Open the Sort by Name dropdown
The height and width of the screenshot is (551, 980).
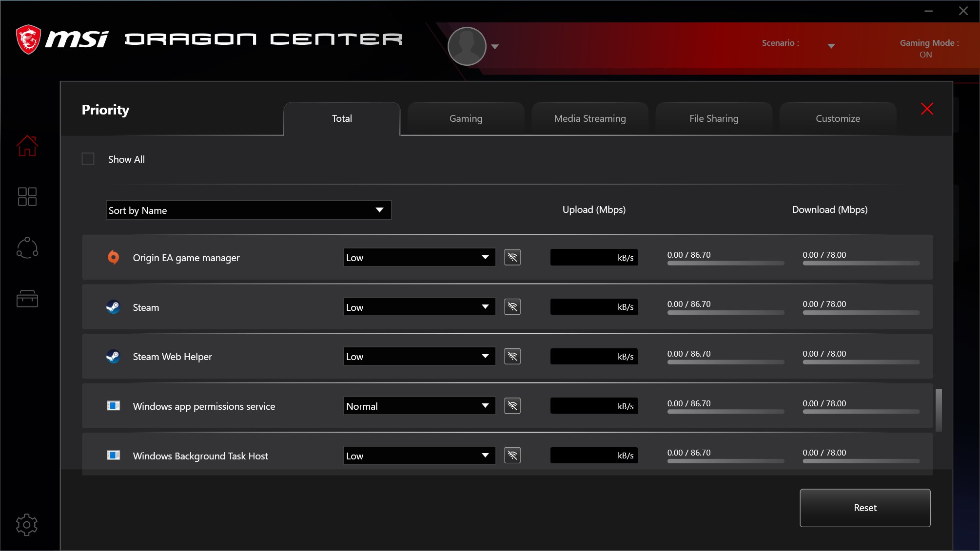249,210
